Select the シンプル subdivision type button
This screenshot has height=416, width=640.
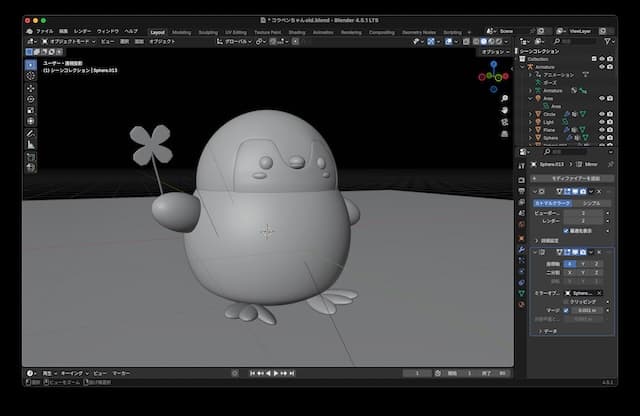coord(591,203)
